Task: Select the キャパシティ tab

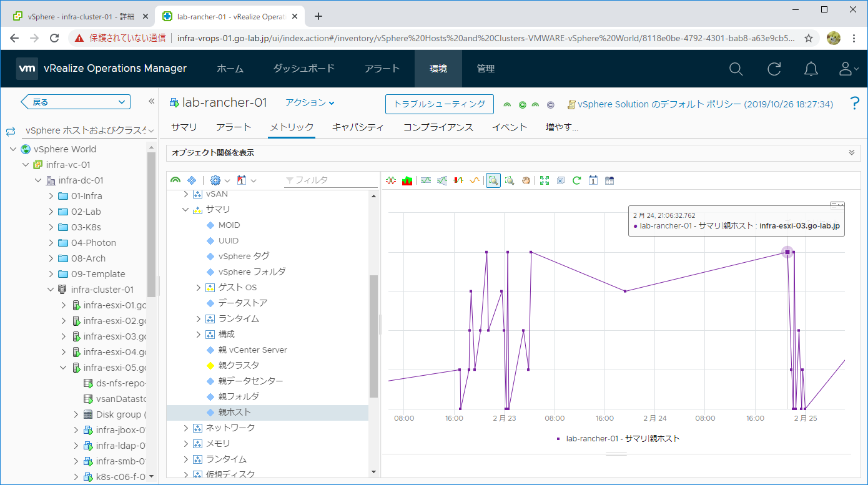Action: coord(358,127)
